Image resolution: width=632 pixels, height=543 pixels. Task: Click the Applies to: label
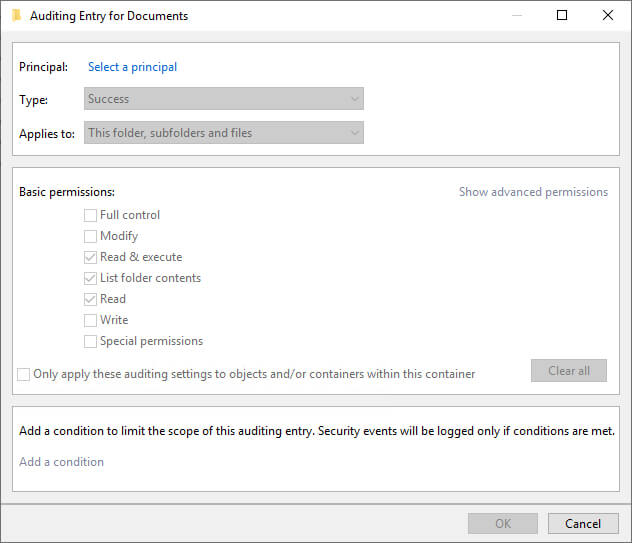tap(47, 133)
